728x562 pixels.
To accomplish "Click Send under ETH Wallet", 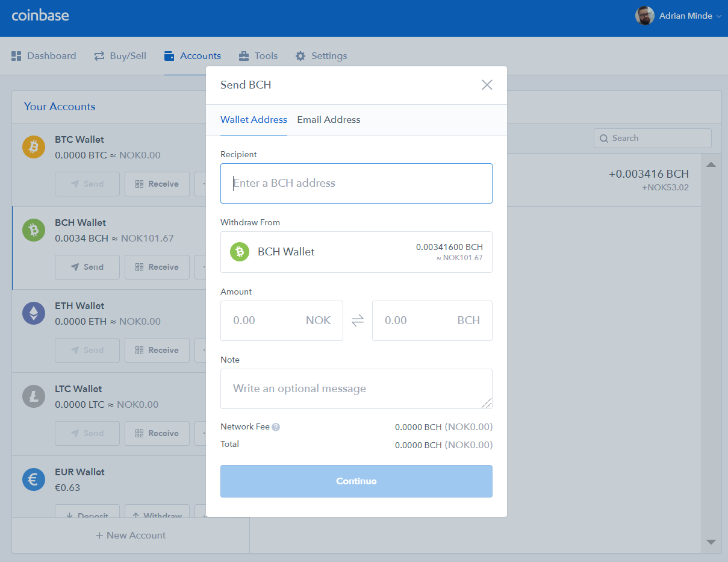I will coord(87,350).
